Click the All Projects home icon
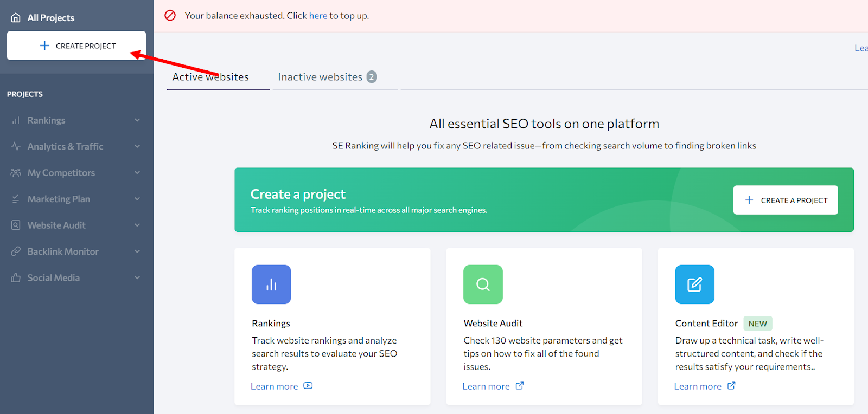The image size is (868, 414). (x=16, y=18)
